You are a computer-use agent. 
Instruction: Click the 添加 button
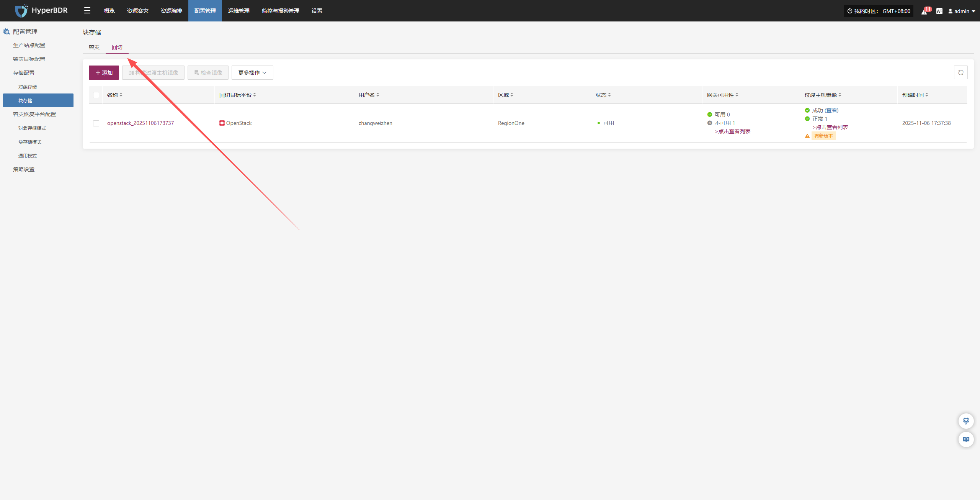pyautogui.click(x=104, y=73)
